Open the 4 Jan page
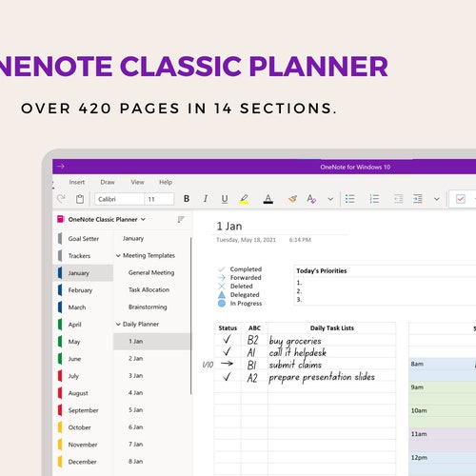476x476 pixels. (x=152, y=393)
